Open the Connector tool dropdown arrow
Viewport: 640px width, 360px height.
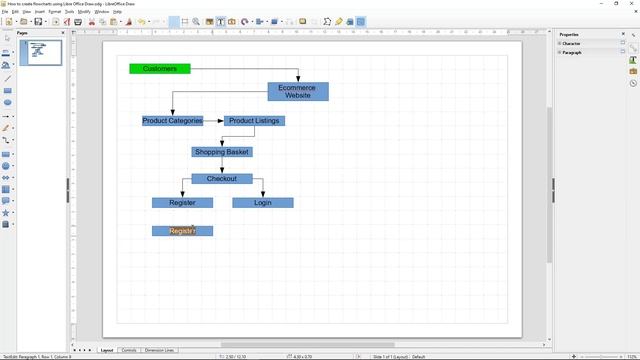coord(13,140)
